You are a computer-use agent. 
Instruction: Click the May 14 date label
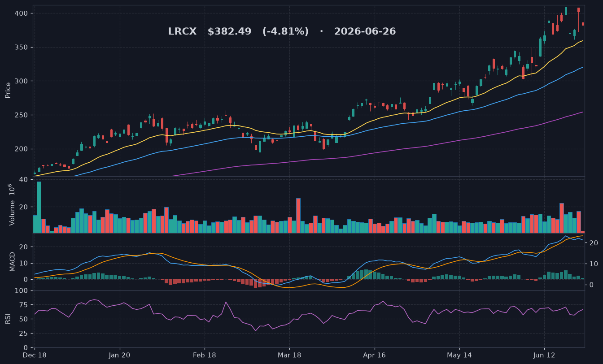point(459,355)
